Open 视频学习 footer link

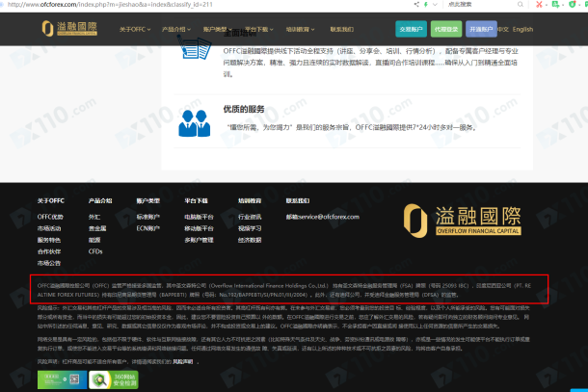point(250,228)
